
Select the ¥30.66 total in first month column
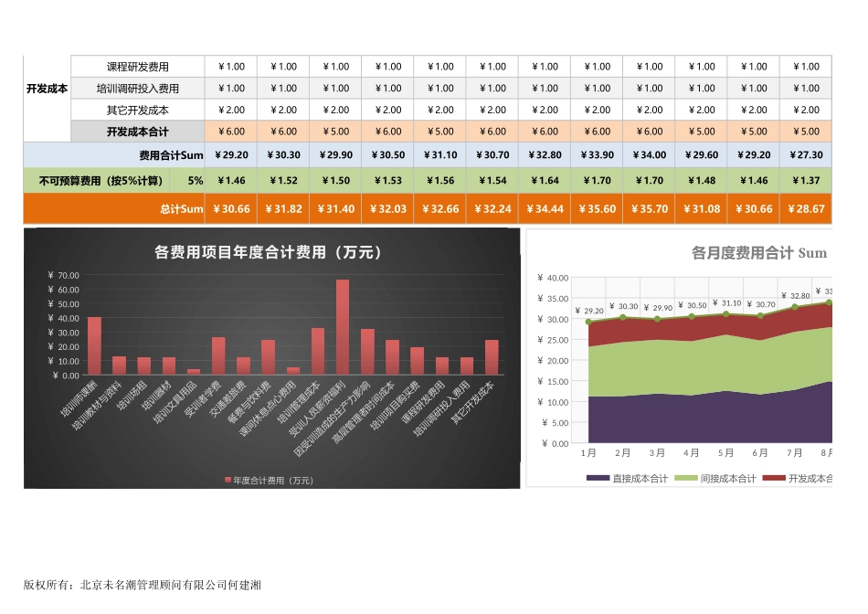pos(230,208)
